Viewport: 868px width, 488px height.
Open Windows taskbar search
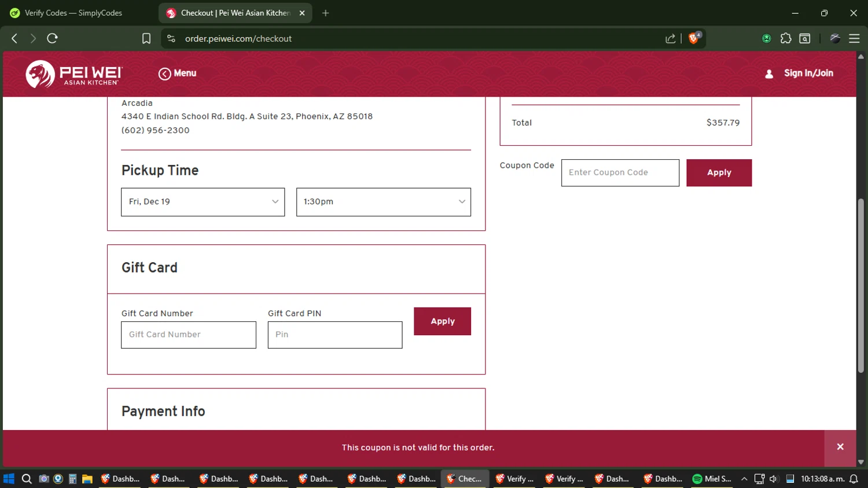(27, 479)
